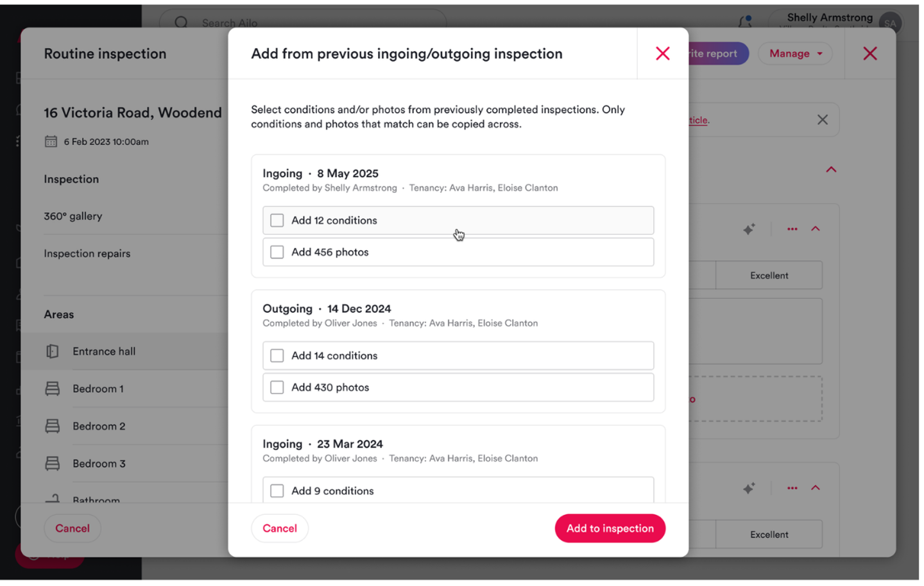This screenshot has width=924, height=586.
Task: Check the Add 12 conditions checkbox
Action: 277,221
